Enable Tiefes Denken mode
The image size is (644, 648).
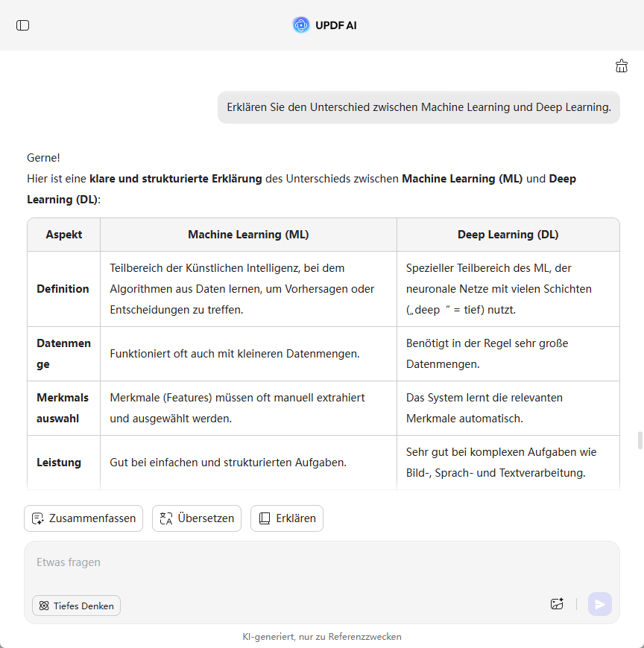point(76,606)
